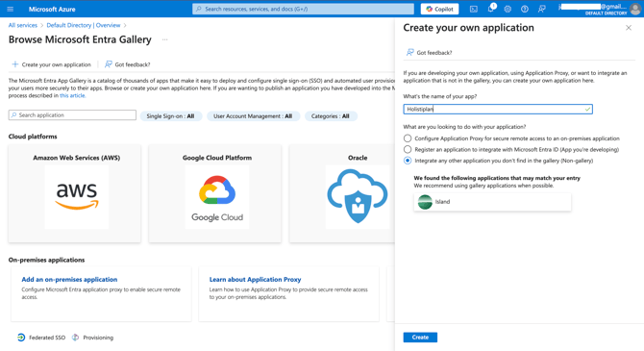Open the Single Sign-on : All filter
Viewport: 644px width, 351px height.
(170, 116)
